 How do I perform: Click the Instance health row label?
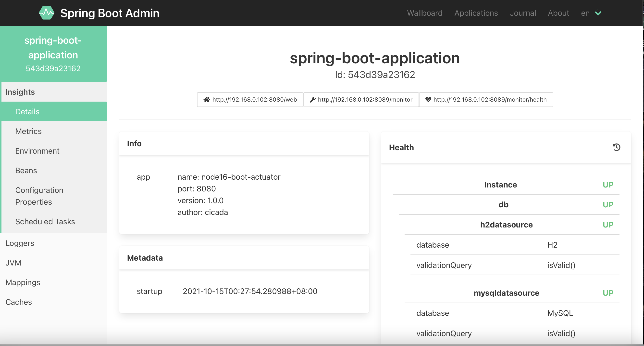point(500,185)
